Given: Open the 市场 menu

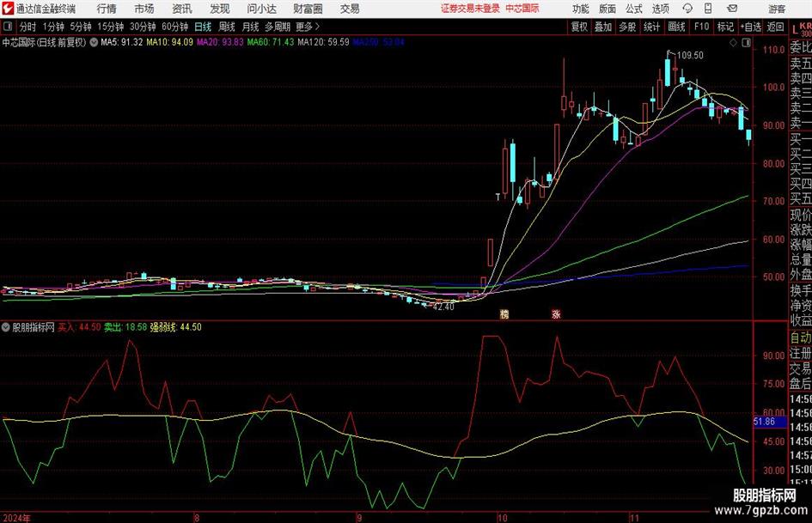Looking at the screenshot, I should pyautogui.click(x=144, y=9).
